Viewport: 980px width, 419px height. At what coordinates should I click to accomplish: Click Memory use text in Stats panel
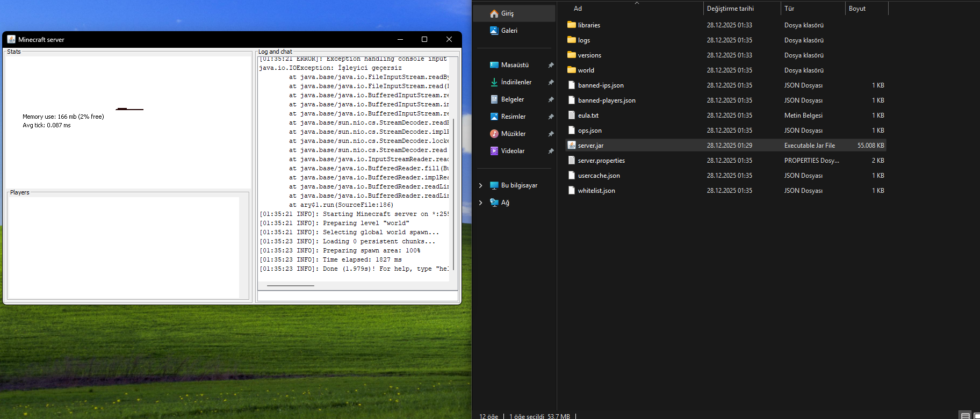(x=63, y=117)
